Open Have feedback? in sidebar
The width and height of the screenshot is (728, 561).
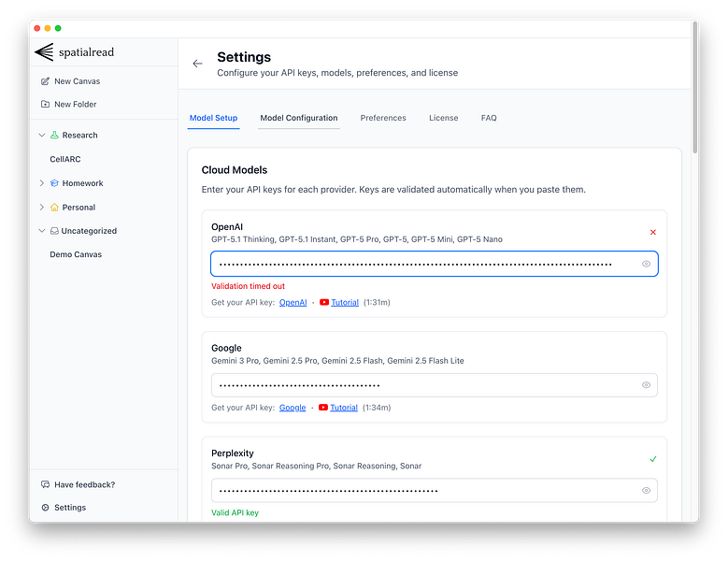tap(84, 484)
